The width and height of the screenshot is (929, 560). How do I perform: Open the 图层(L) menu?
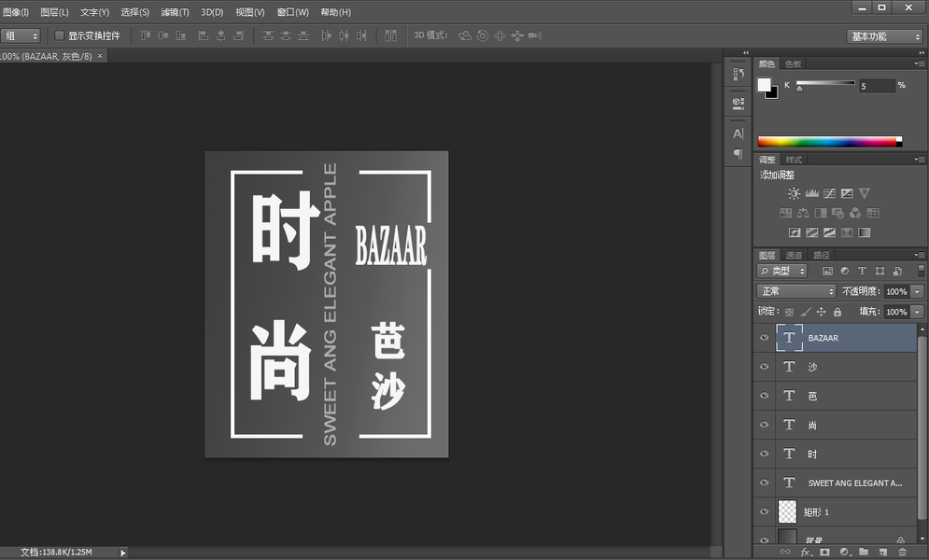(x=54, y=12)
